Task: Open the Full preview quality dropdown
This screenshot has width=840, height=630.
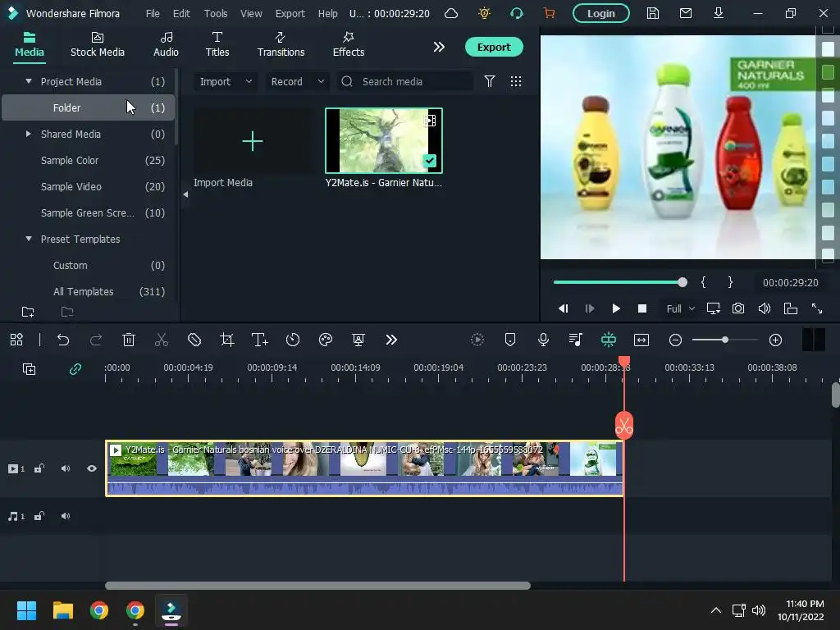Action: (680, 308)
